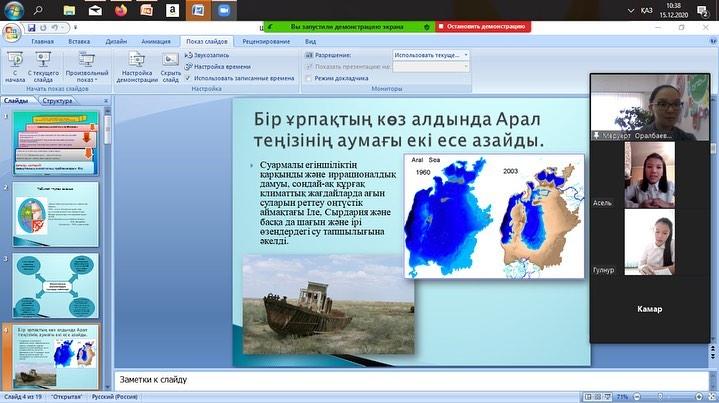Enable Presenter View (Режим докладчика) checkbox
The image size is (719, 403).
[309, 77]
